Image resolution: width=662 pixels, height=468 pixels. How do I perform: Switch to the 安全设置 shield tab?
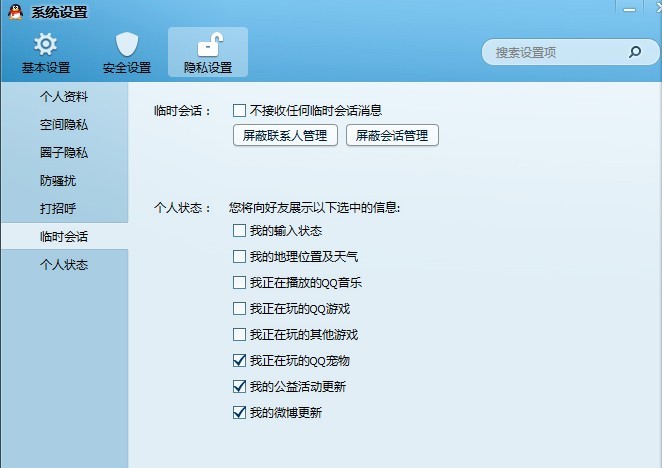[127, 52]
